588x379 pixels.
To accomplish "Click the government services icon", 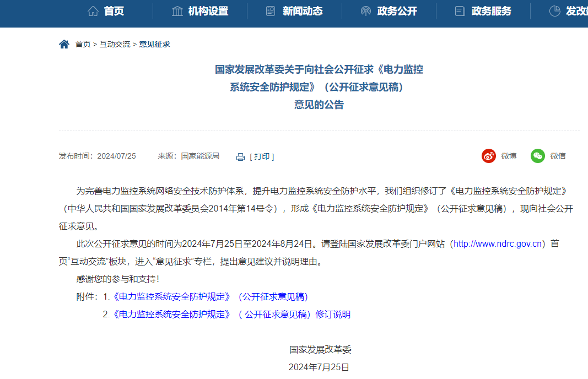I will pos(460,11).
